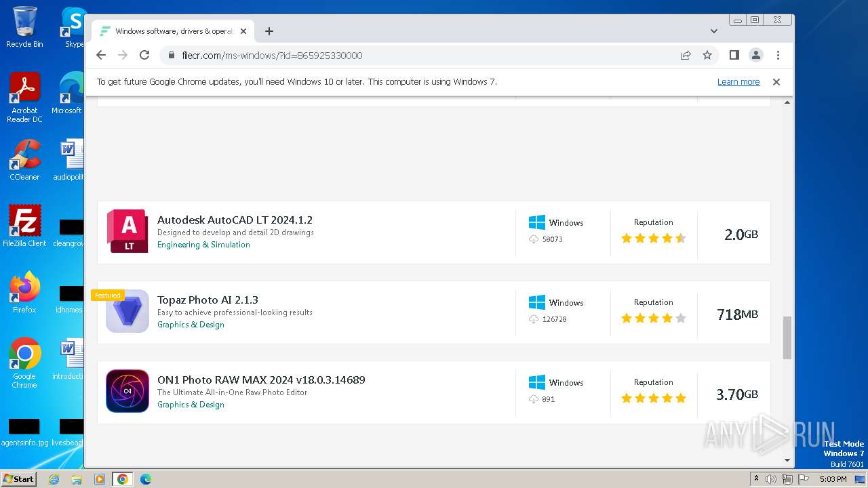
Task: Open the volume control in the tray
Action: point(771,479)
